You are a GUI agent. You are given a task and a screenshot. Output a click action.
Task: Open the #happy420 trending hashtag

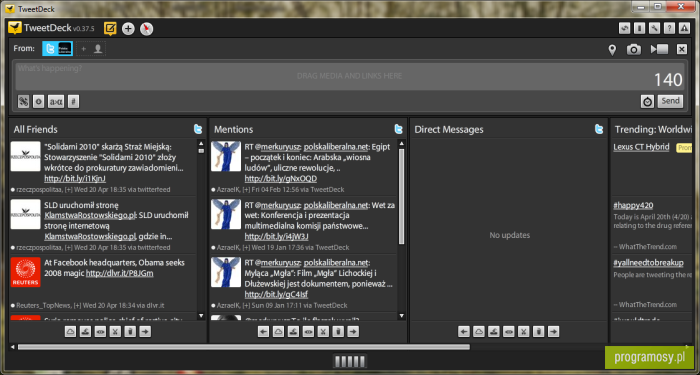pos(633,205)
